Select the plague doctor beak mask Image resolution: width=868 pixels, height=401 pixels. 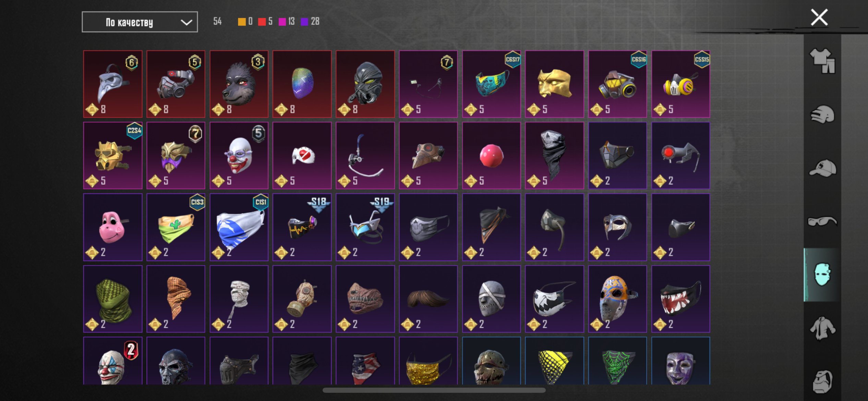[113, 84]
